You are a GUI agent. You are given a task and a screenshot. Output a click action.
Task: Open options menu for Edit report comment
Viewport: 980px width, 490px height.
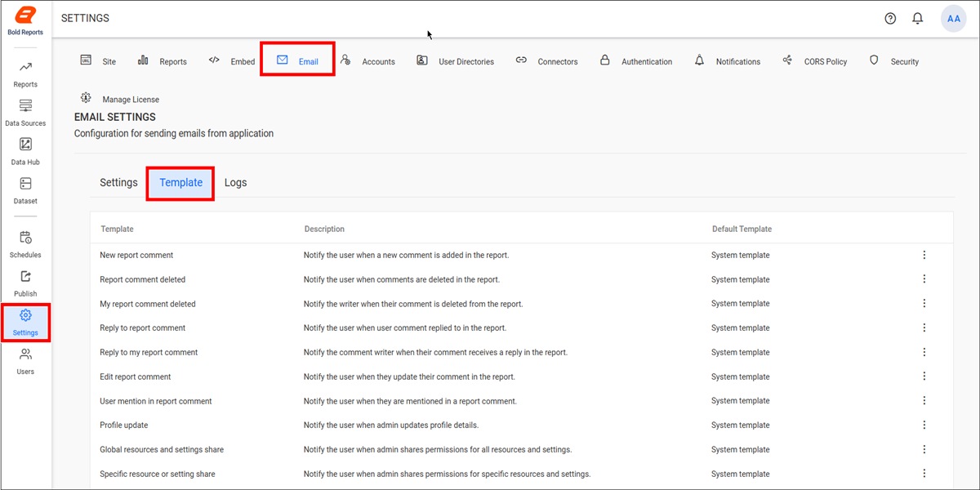click(x=924, y=376)
